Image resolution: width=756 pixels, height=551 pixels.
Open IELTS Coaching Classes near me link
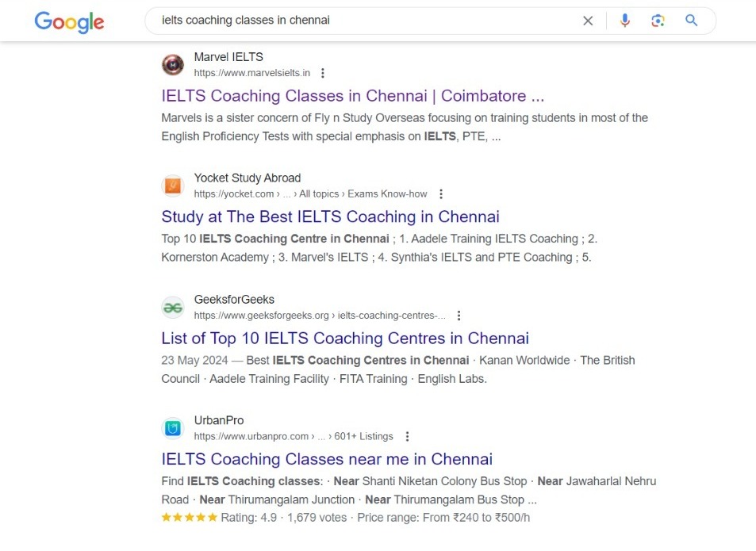pyautogui.click(x=327, y=459)
